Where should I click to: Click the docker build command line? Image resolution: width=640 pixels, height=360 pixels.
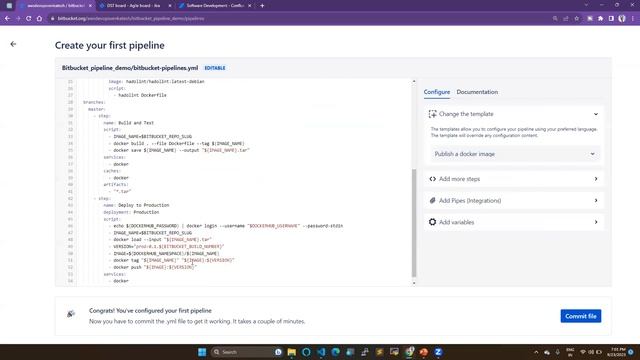tap(177, 144)
